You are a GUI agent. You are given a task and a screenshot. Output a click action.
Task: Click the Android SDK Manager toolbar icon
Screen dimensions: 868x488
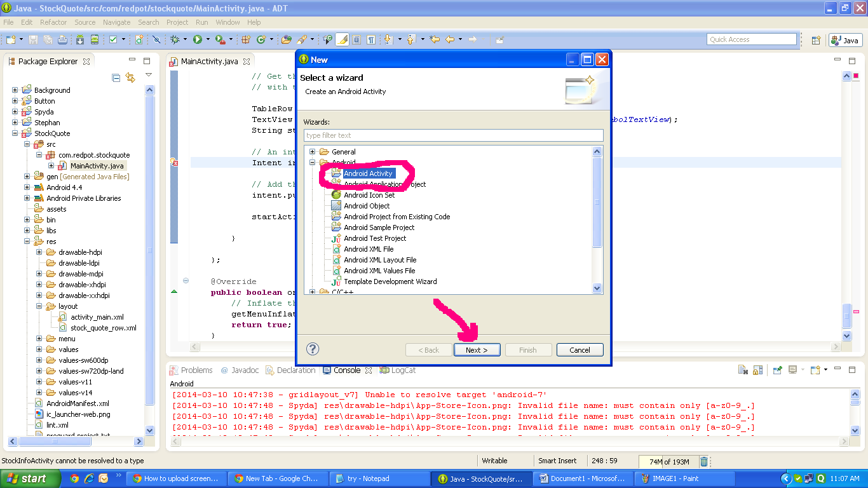click(x=80, y=39)
